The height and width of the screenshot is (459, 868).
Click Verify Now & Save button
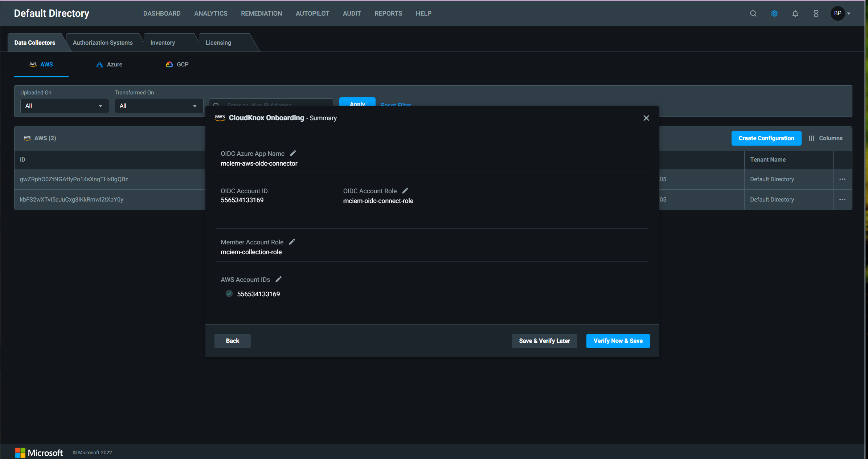point(618,341)
